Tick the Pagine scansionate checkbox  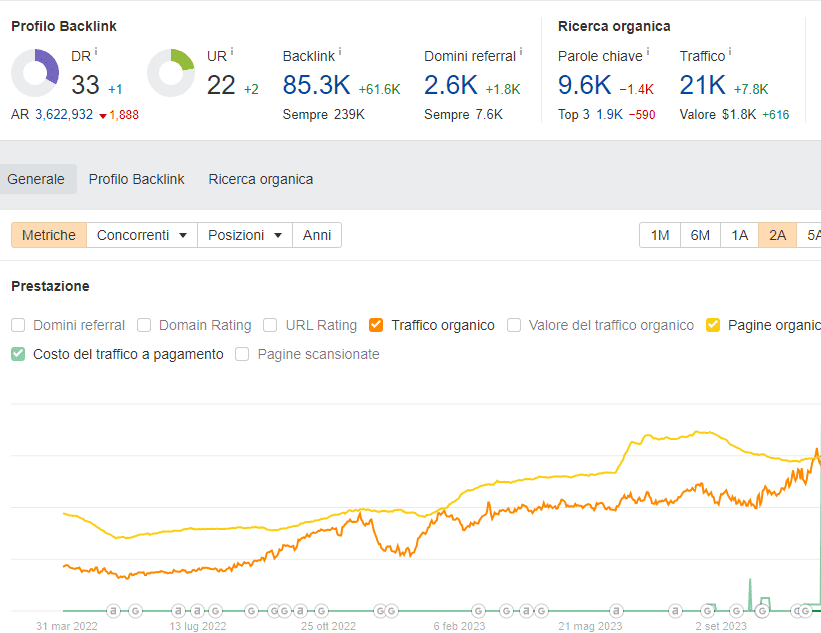[x=242, y=354]
